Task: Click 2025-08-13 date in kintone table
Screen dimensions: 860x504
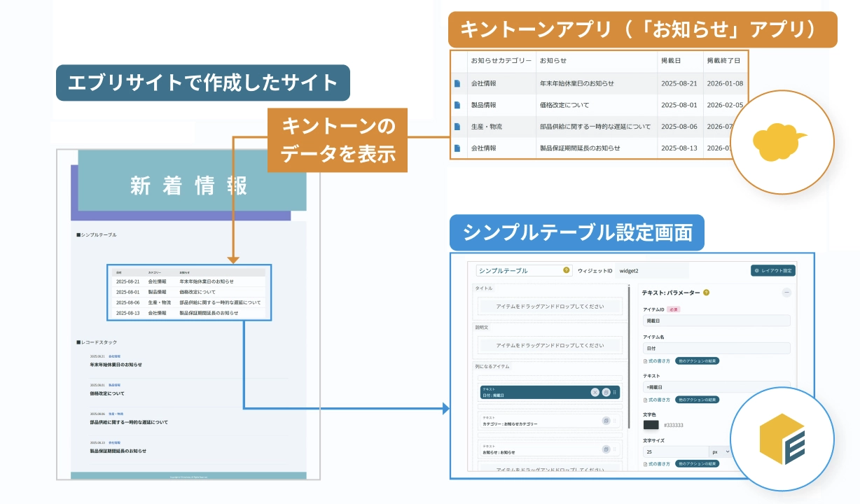Action: [679, 148]
